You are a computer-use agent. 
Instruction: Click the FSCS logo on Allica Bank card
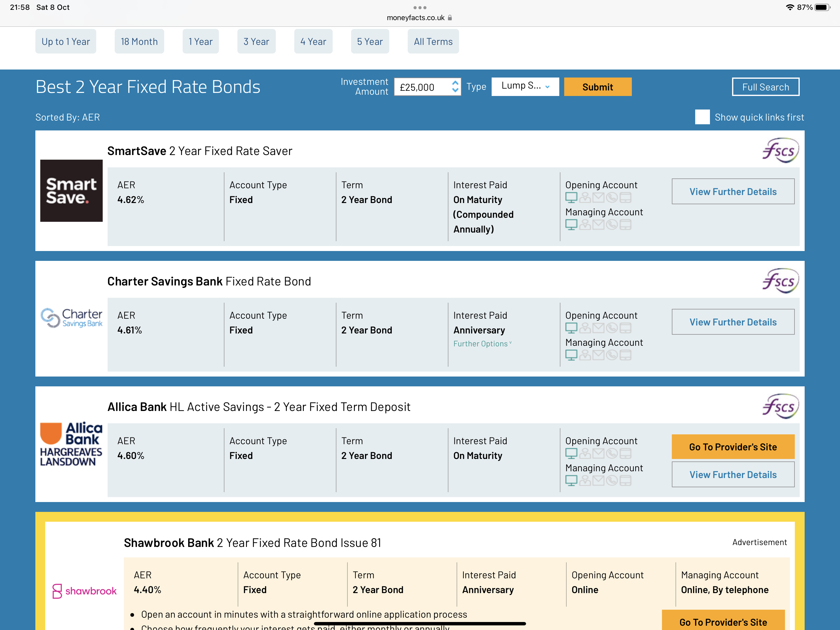[x=780, y=407]
